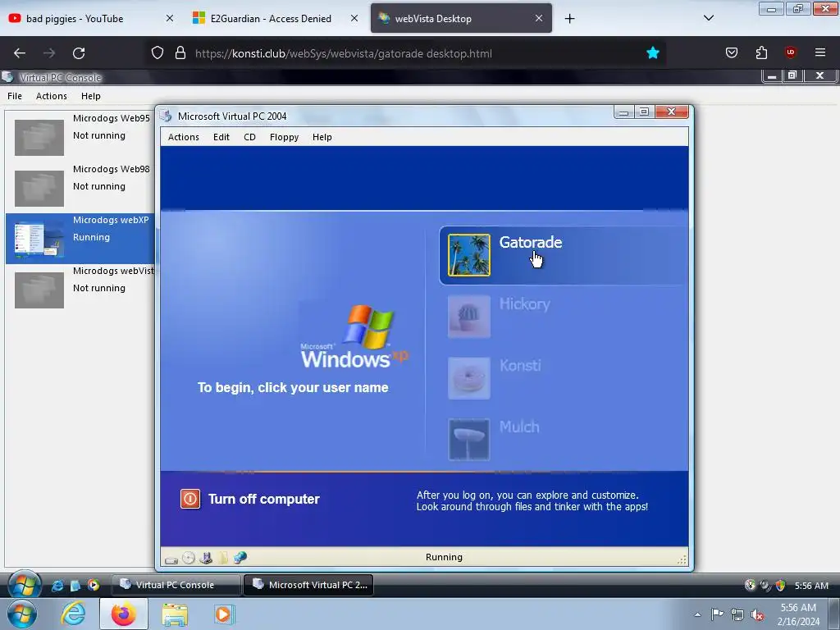Viewport: 840px width, 630px height.
Task: Open Windows Media Player from webVista quick launch
Action: 94,585
